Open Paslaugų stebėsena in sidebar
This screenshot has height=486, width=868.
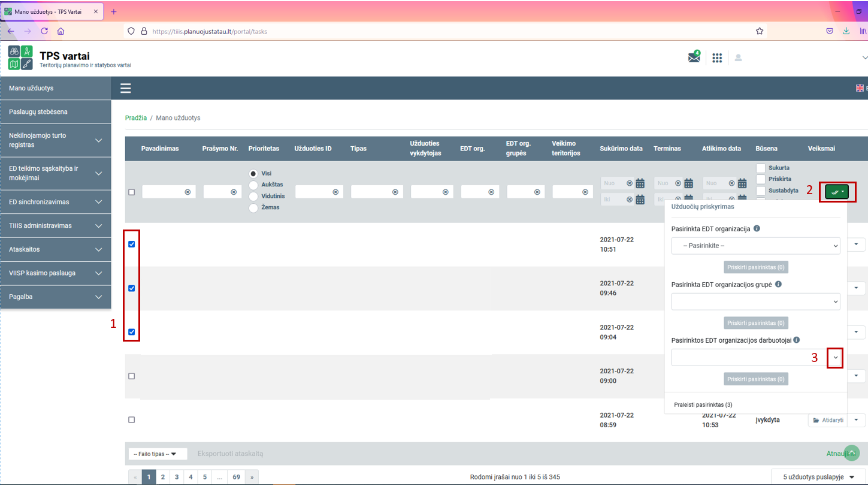[56, 112]
